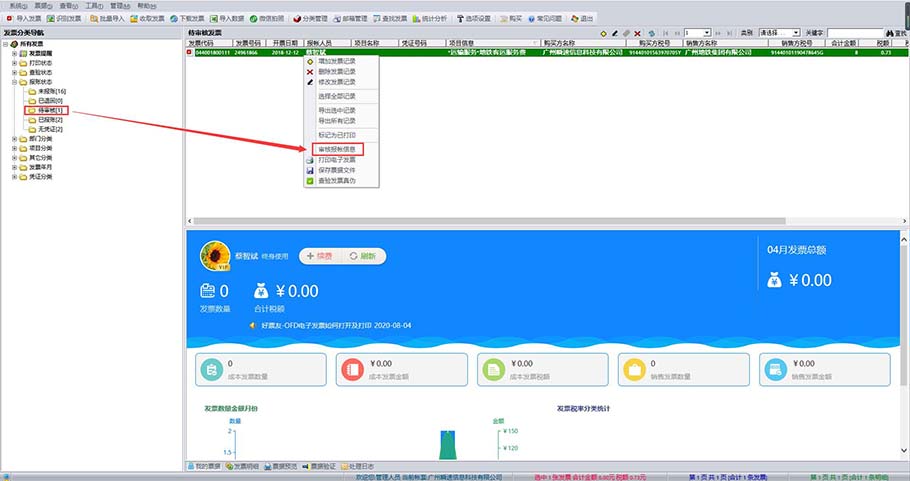910x481 pixels.
Task: Collapse the 报账状态 tree node
Action: pos(15,82)
